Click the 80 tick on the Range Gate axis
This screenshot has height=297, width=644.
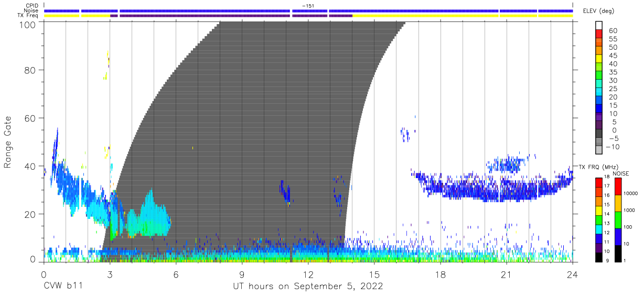tap(31, 70)
